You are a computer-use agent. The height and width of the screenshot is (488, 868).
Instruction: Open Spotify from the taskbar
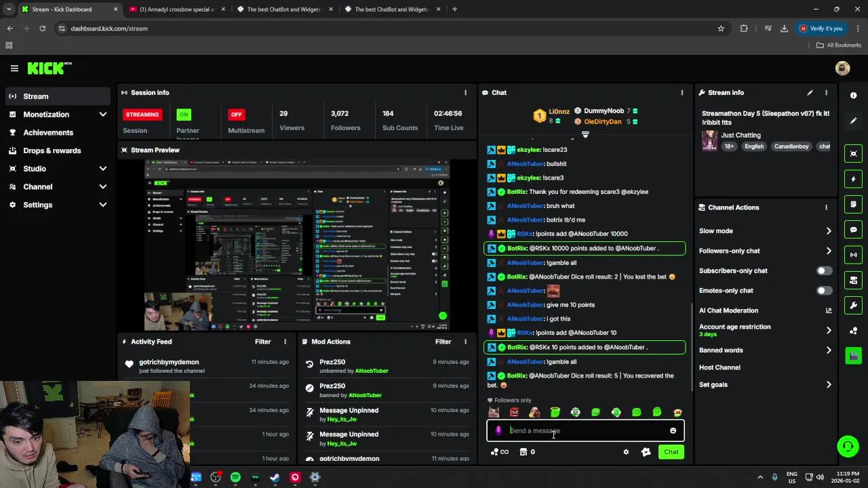(235, 477)
